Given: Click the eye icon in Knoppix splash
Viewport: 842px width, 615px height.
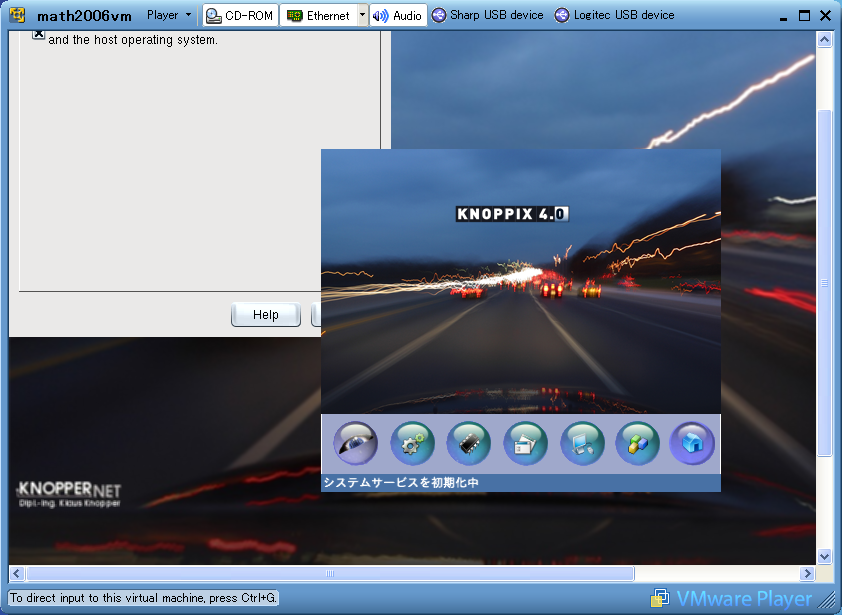Looking at the screenshot, I should point(355,443).
